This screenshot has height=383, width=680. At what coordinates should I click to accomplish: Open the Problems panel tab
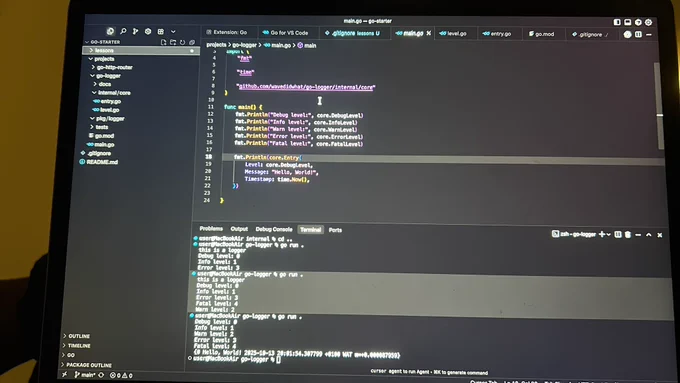211,229
